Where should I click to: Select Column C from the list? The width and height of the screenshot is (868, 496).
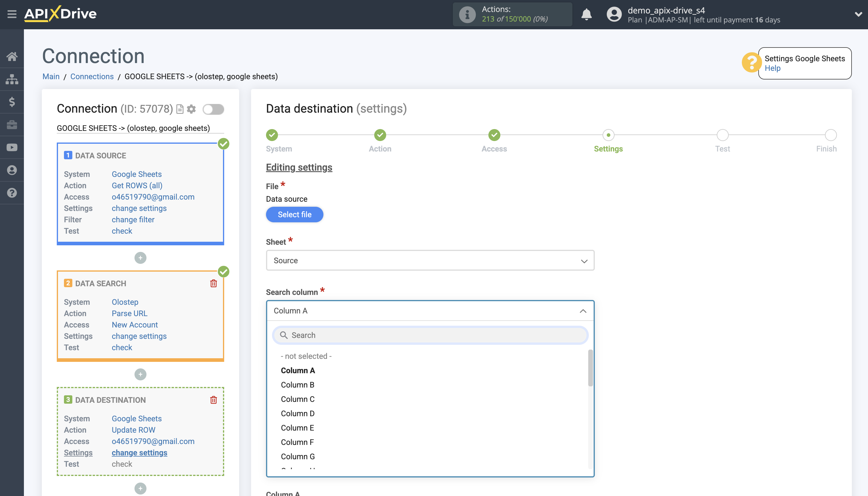(x=297, y=399)
